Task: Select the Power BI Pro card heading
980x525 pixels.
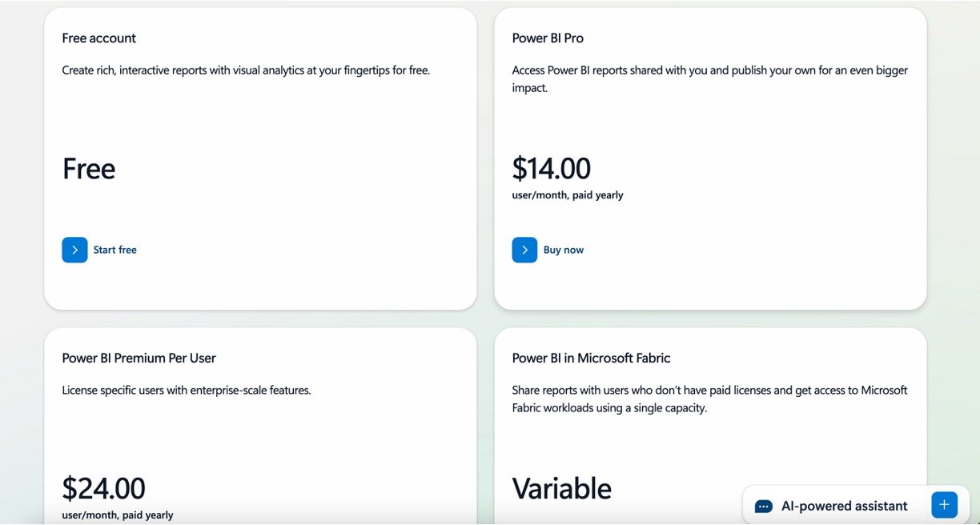Action: [548, 38]
